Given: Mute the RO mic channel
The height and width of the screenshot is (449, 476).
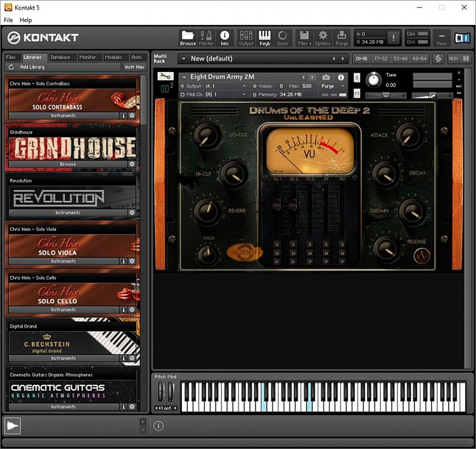Looking at the screenshot, I should [x=342, y=253].
